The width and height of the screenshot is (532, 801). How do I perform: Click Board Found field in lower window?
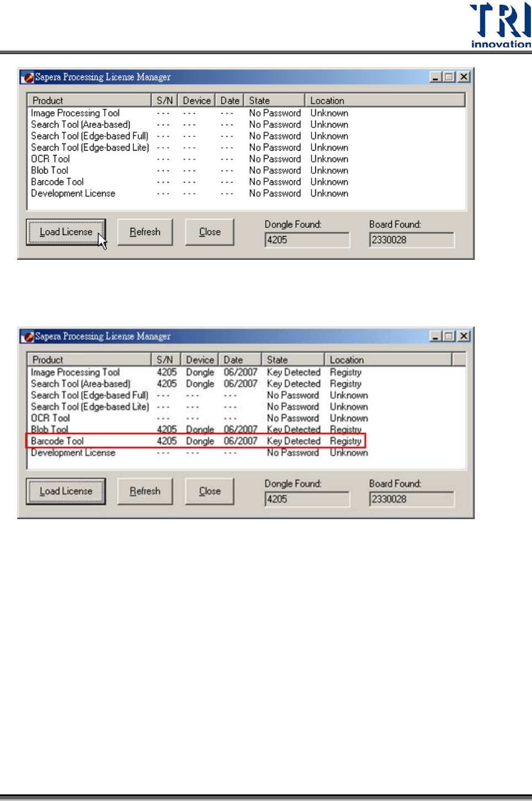pyautogui.click(x=412, y=499)
